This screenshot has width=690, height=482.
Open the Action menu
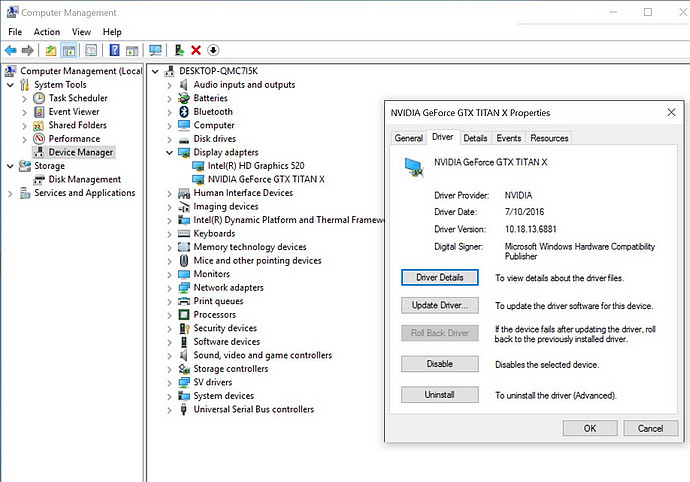[47, 32]
